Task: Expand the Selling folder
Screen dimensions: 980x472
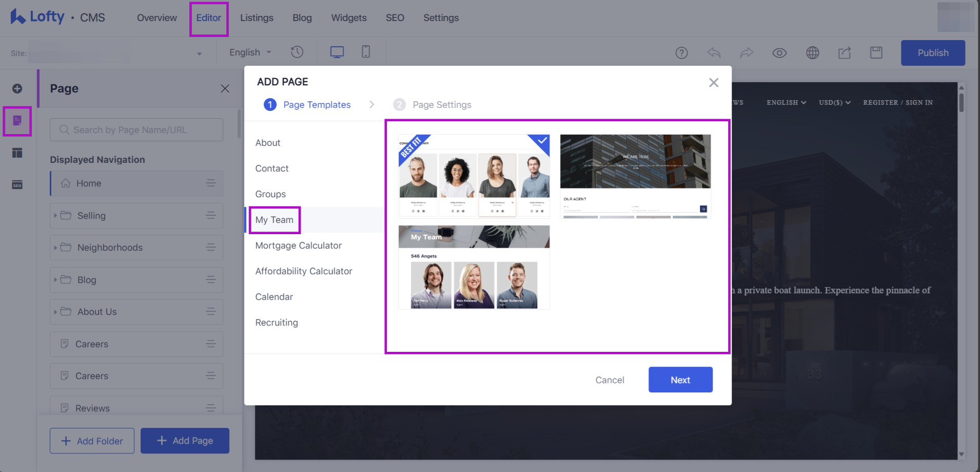Action: click(x=55, y=216)
